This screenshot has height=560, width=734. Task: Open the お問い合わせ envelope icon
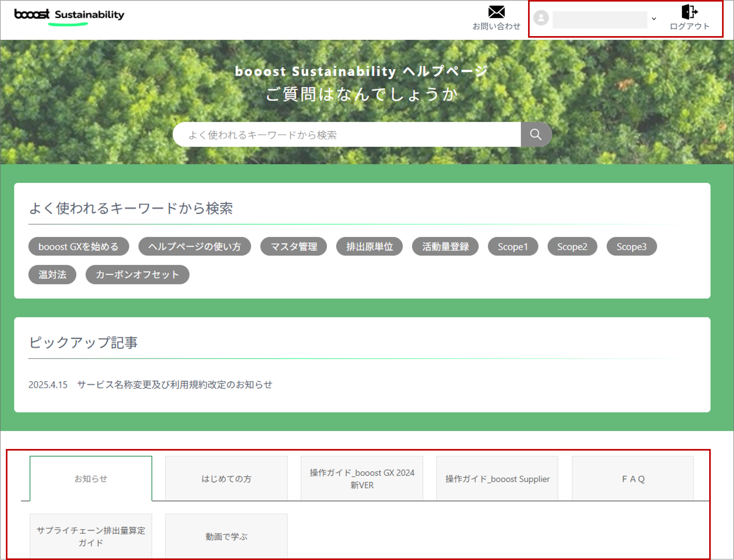point(496,12)
